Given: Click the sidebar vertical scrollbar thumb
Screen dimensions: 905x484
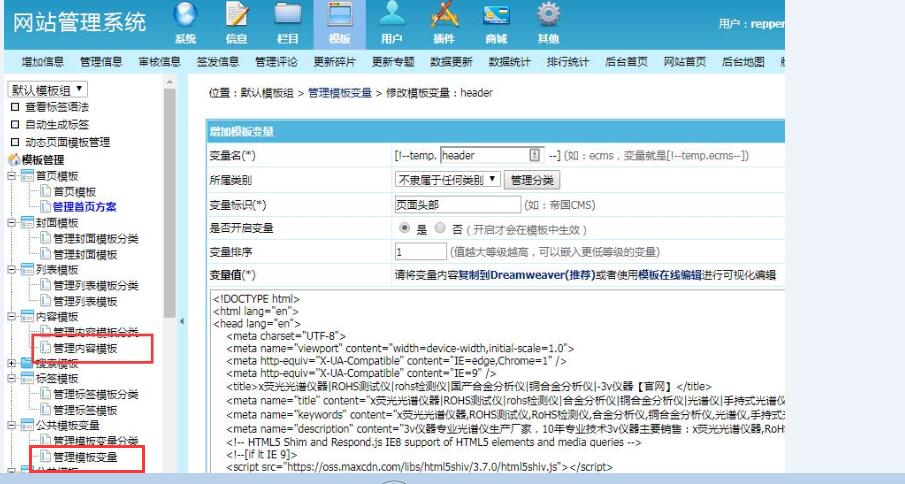Looking at the screenshot, I should (x=170, y=202).
